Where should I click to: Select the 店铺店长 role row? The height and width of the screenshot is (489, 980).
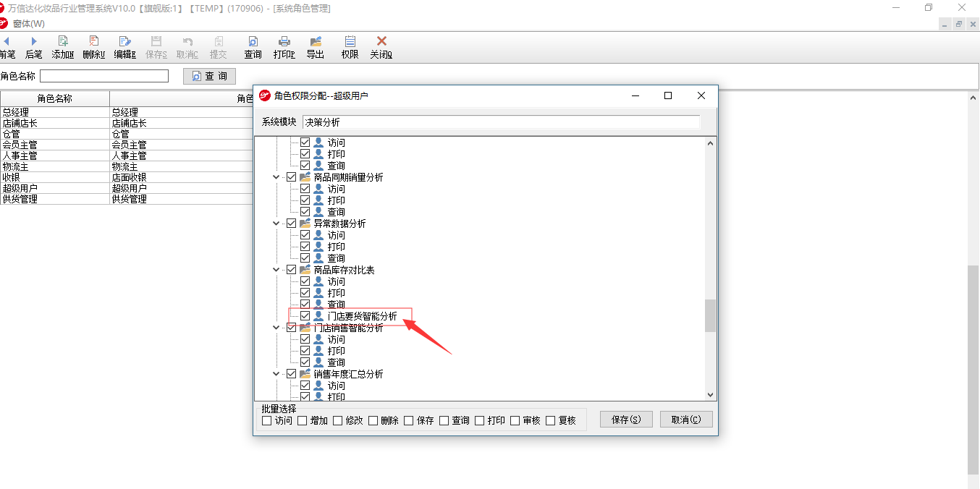(127, 123)
